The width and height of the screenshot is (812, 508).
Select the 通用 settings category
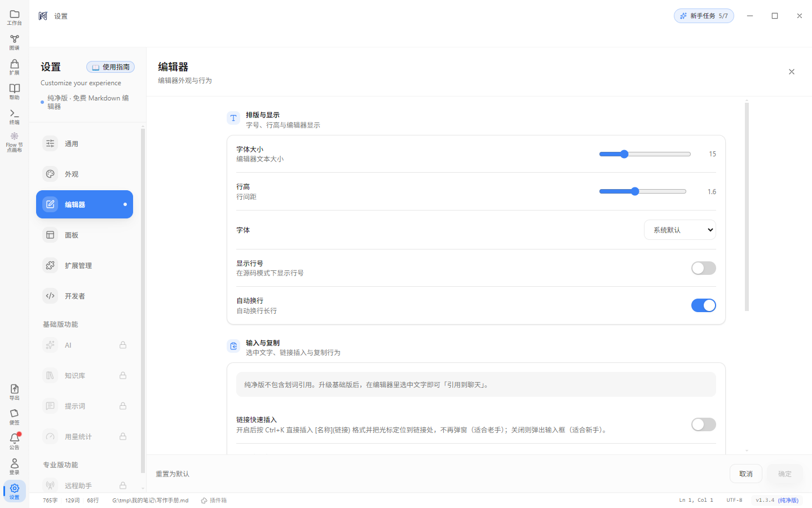coord(85,143)
